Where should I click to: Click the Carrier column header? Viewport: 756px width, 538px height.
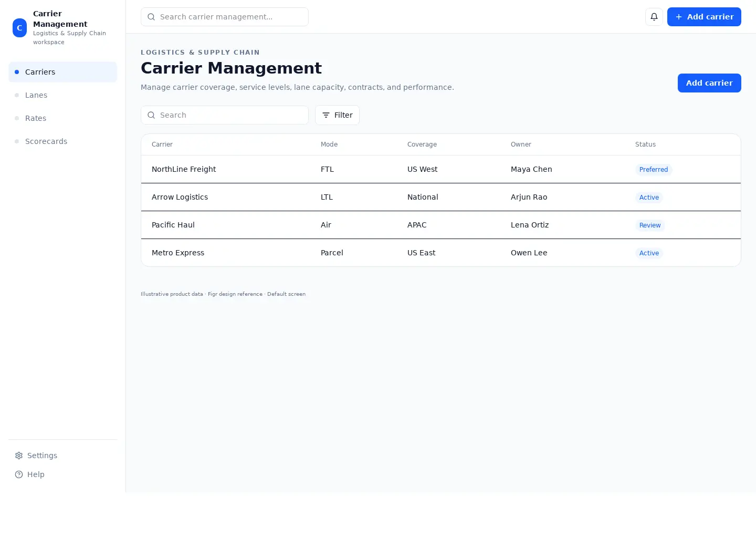click(x=162, y=144)
